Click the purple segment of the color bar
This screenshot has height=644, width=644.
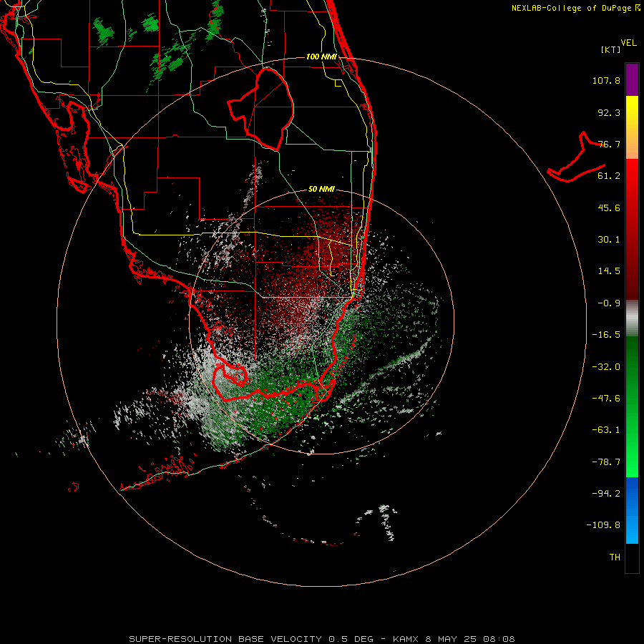[x=632, y=79]
